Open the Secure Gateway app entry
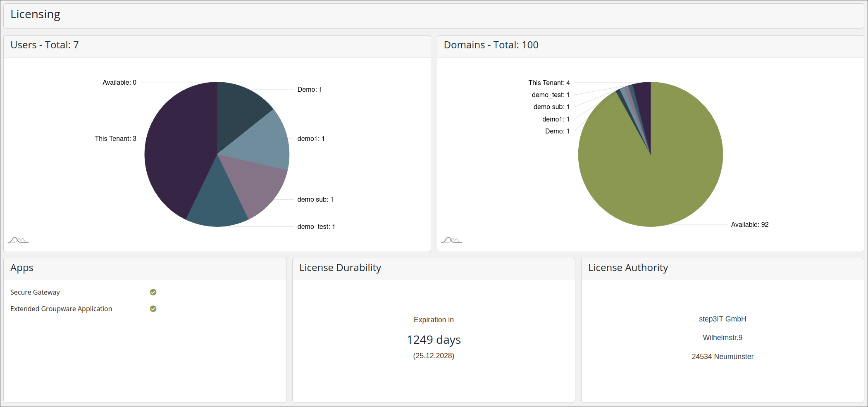This screenshot has height=407, width=868. (x=35, y=292)
